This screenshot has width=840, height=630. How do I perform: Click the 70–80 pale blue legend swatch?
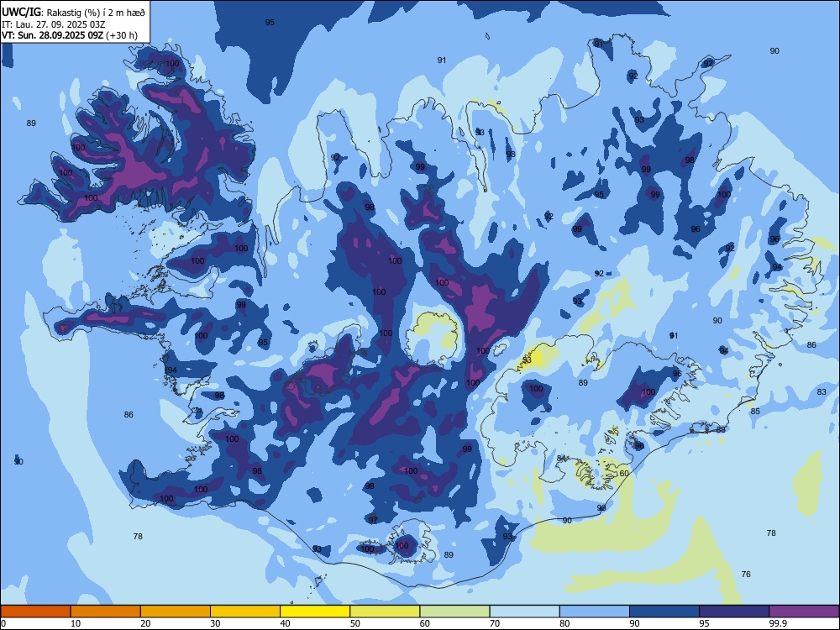click(524, 612)
